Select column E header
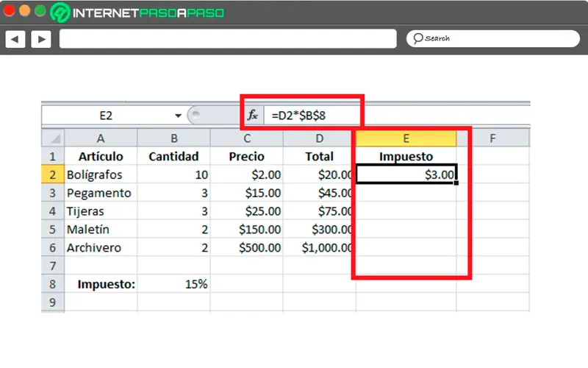This screenshot has height=368, width=588. [406, 138]
